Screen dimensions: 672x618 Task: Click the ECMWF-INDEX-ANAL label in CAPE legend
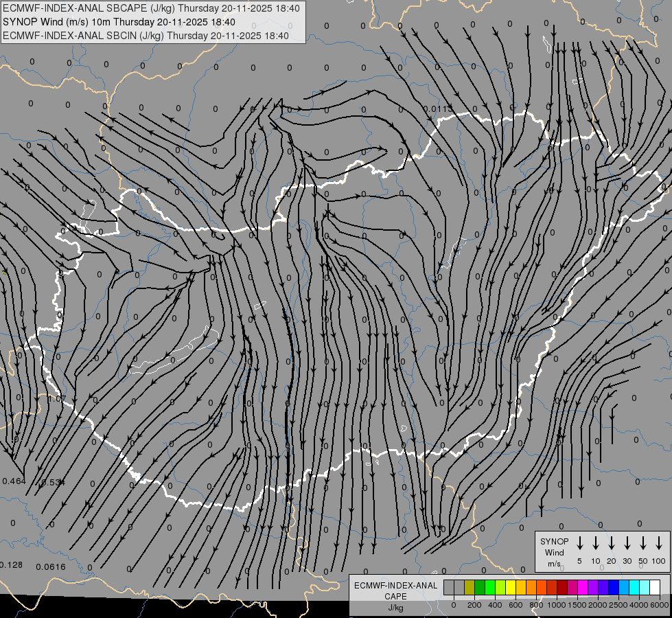(395, 586)
